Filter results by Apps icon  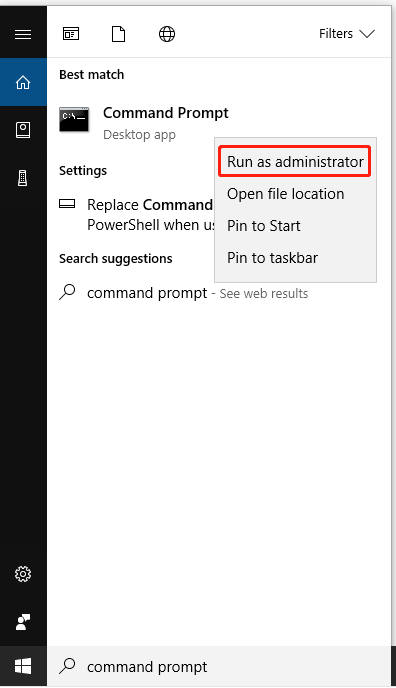click(x=71, y=34)
